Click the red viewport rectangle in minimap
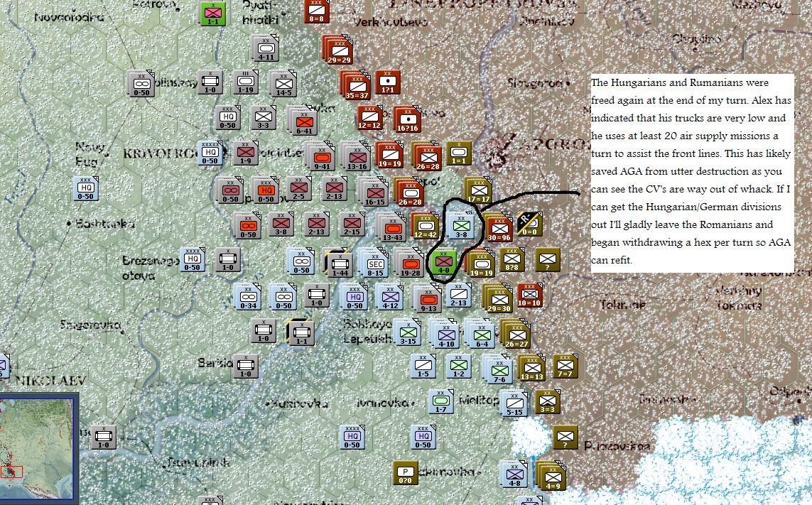The height and width of the screenshot is (505, 812). point(11,472)
